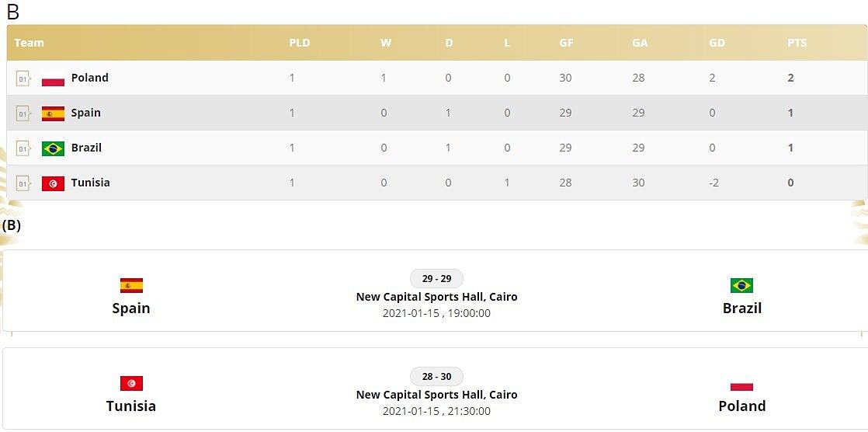Click B1 badge beside Poland row

(23, 78)
